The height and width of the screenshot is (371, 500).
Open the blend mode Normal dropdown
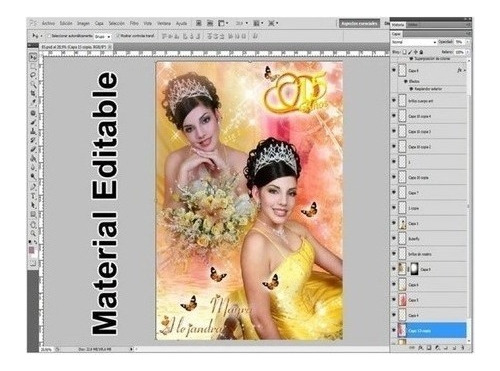[x=414, y=42]
